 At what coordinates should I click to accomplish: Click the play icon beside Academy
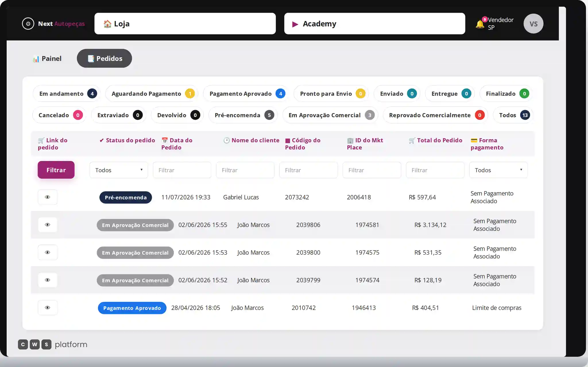(295, 24)
